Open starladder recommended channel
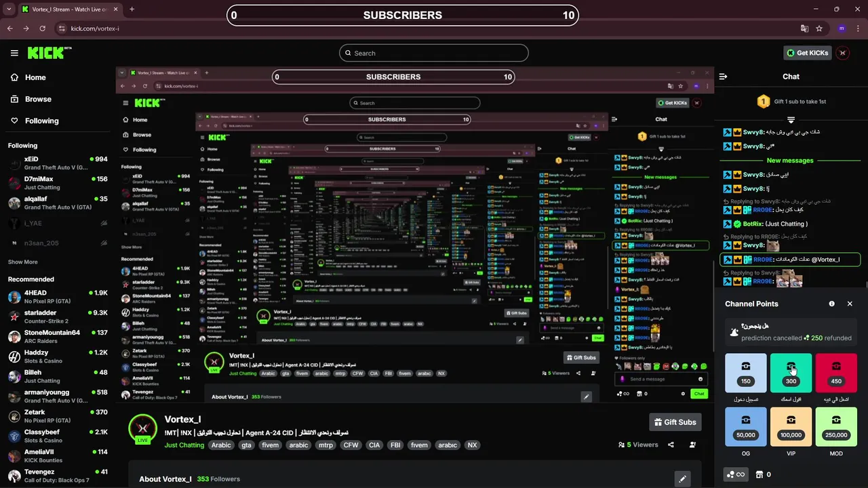Image resolution: width=868 pixels, height=488 pixels. [58, 317]
